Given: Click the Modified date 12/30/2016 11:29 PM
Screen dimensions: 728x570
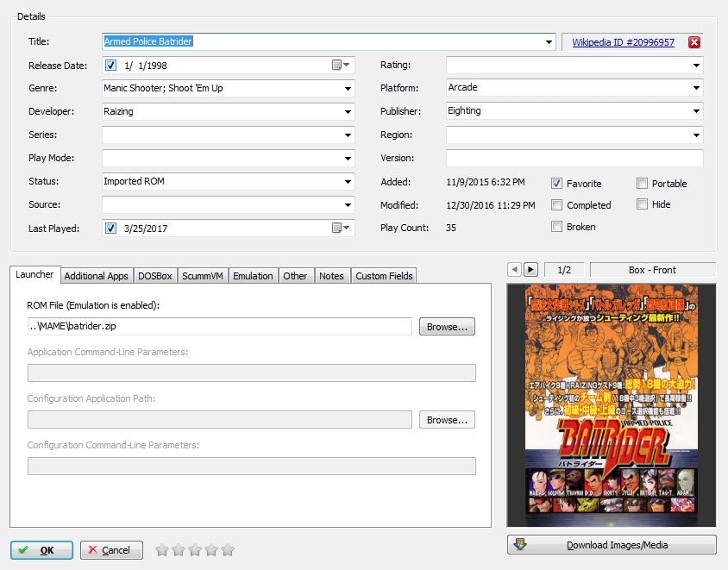Looking at the screenshot, I should (x=491, y=205).
